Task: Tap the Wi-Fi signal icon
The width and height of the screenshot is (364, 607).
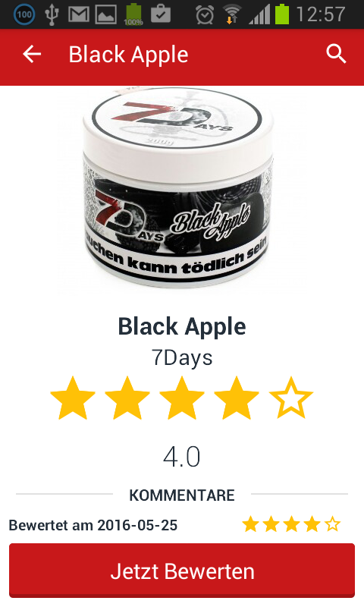Action: [232, 14]
